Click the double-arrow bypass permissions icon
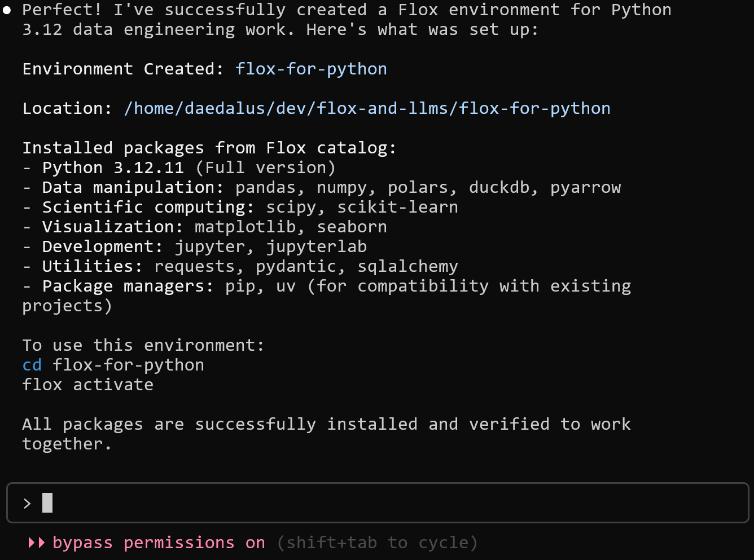Screen dimensions: 754x560 (36, 543)
